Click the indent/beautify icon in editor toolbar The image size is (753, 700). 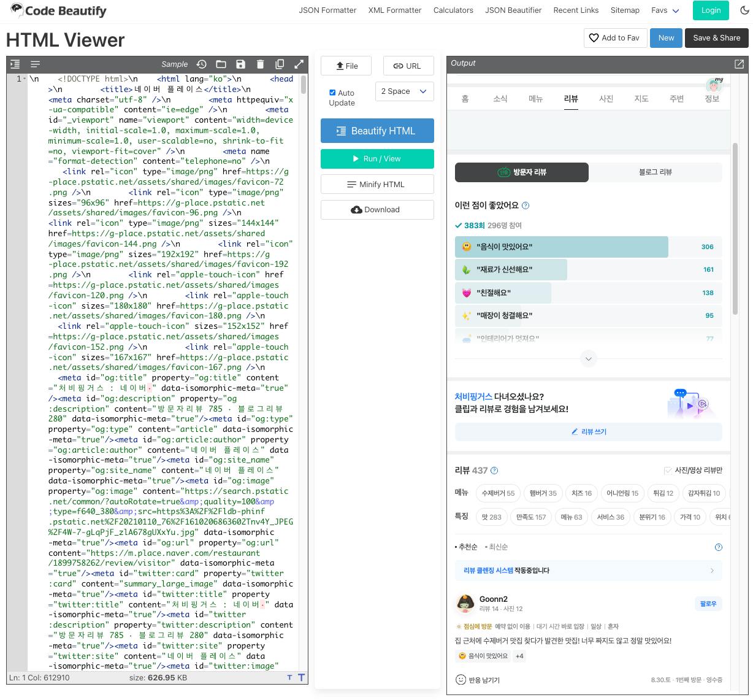pyautogui.click(x=15, y=64)
